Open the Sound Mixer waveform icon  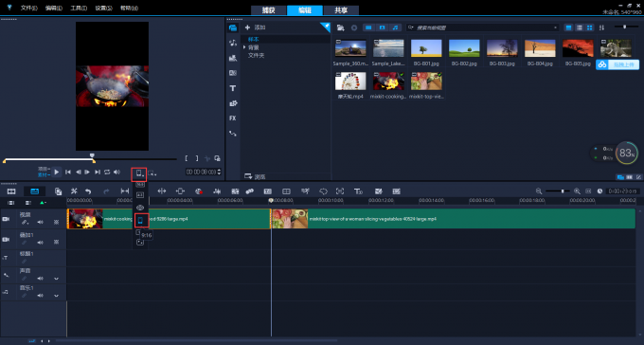click(x=217, y=191)
